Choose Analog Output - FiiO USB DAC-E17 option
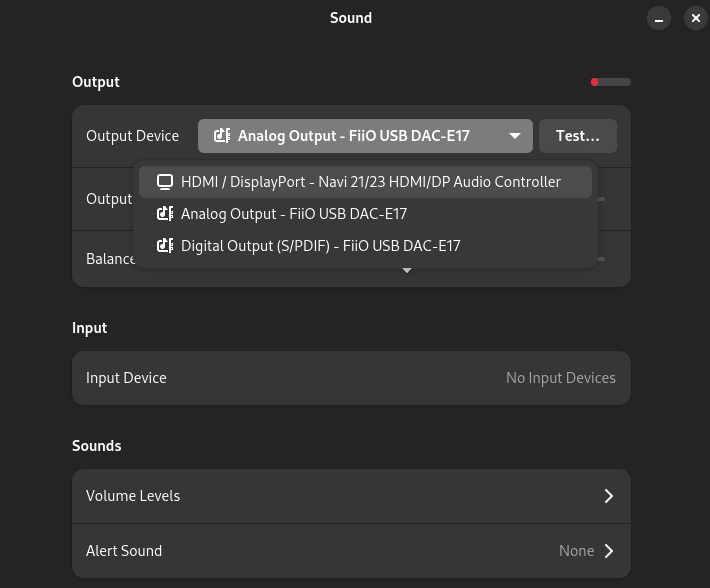 click(294, 214)
